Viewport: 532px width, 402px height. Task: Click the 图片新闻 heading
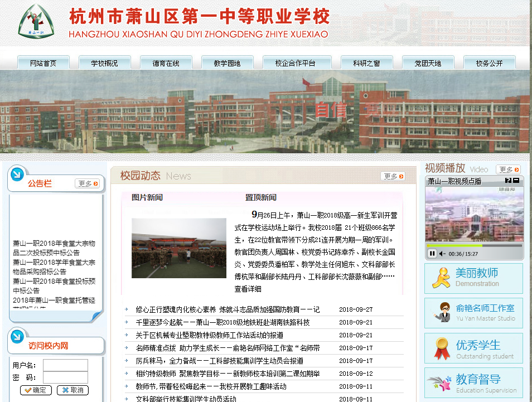click(147, 197)
